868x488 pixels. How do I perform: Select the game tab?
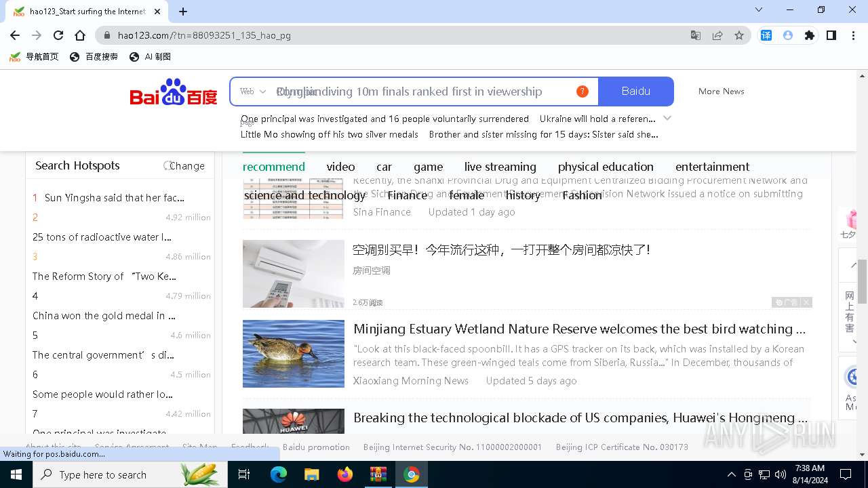click(428, 167)
